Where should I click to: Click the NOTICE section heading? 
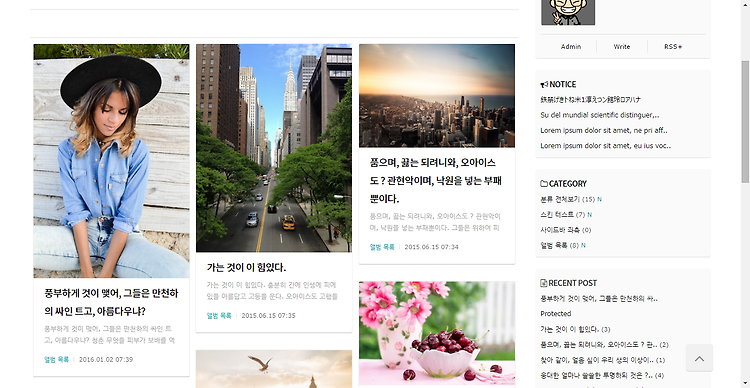click(x=562, y=84)
